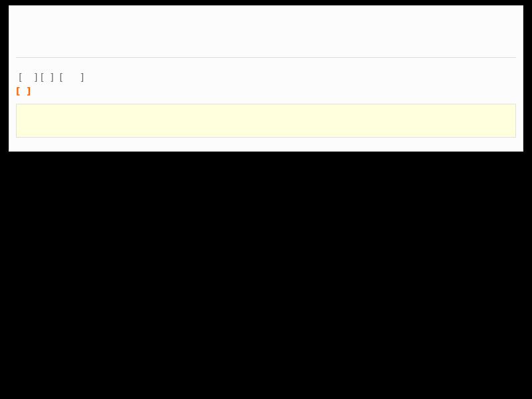Click the orange bold bracketed link

(23, 91)
